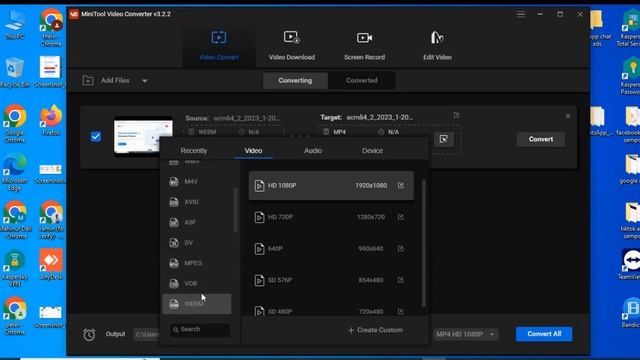Open the hamburger menu icon
Image resolution: width=640 pixels, height=360 pixels.
coord(521,14)
